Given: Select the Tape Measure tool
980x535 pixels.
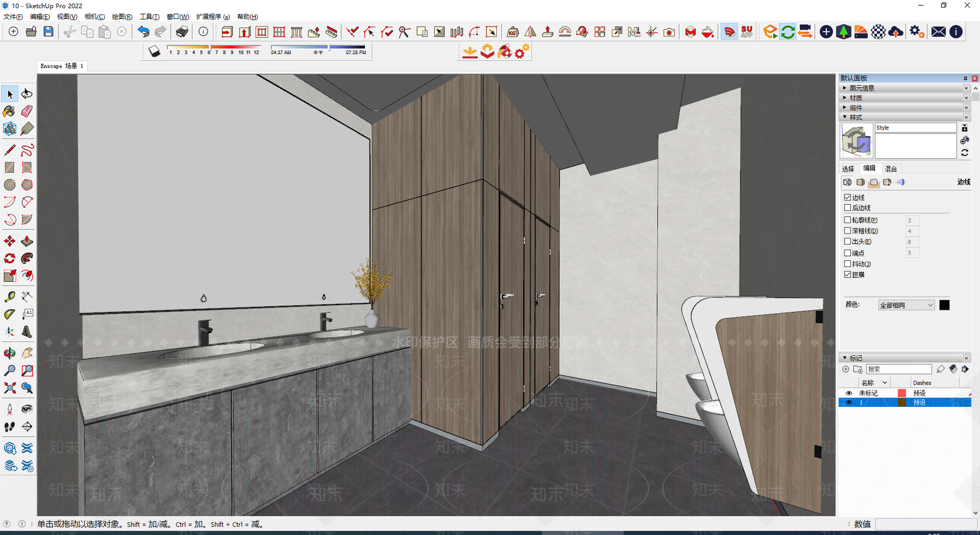Looking at the screenshot, I should click(10, 297).
